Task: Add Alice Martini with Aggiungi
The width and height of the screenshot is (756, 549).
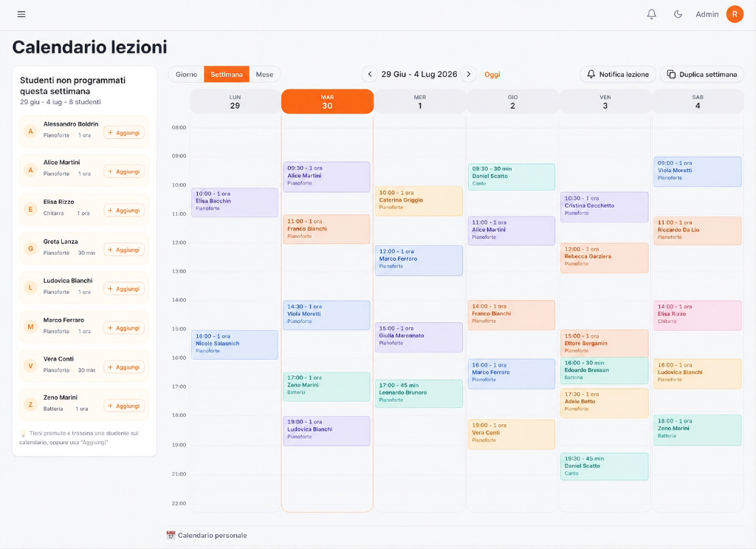Action: coord(124,171)
